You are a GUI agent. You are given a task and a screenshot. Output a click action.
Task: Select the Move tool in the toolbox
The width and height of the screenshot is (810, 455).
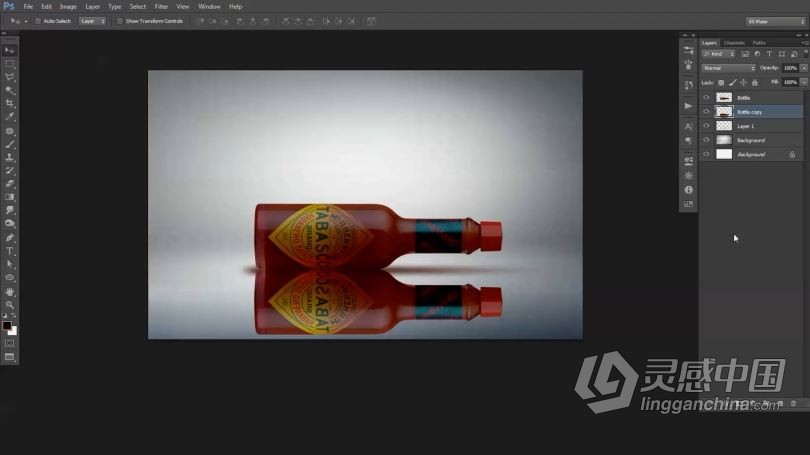tap(10, 51)
